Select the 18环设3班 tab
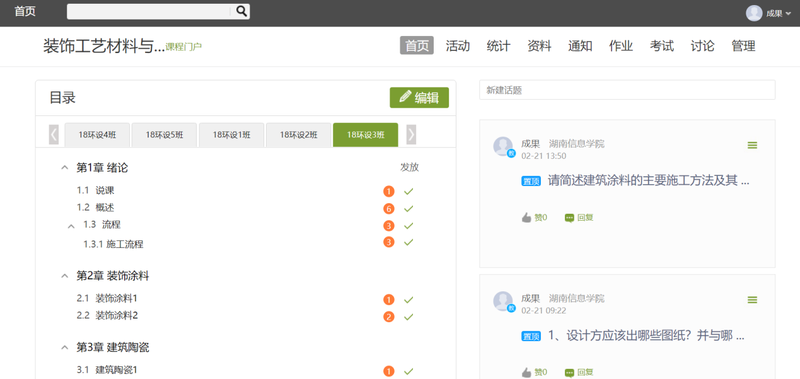Viewport: 800px width, 379px height. pyautogui.click(x=365, y=135)
